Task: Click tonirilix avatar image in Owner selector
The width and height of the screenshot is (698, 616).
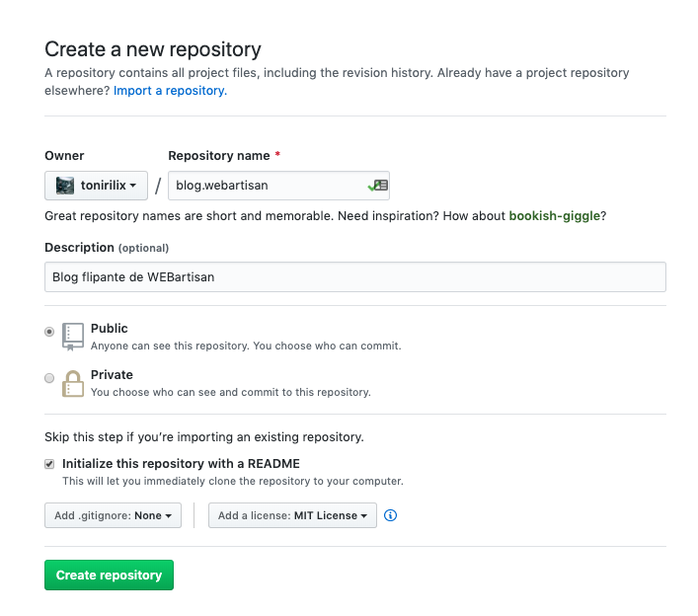Action: coord(65,186)
